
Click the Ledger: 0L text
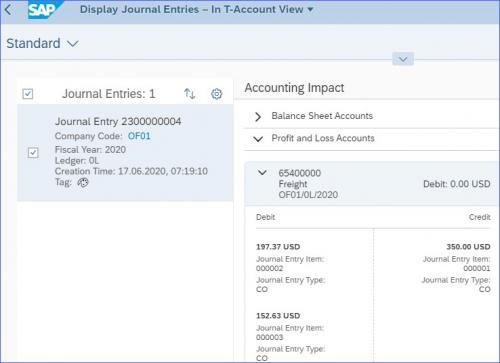point(77,160)
